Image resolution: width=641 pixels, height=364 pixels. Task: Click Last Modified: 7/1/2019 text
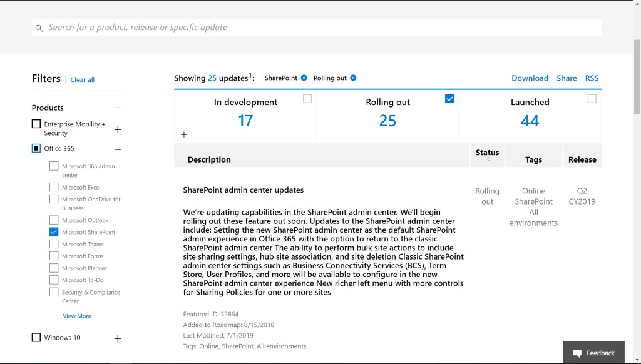click(218, 335)
